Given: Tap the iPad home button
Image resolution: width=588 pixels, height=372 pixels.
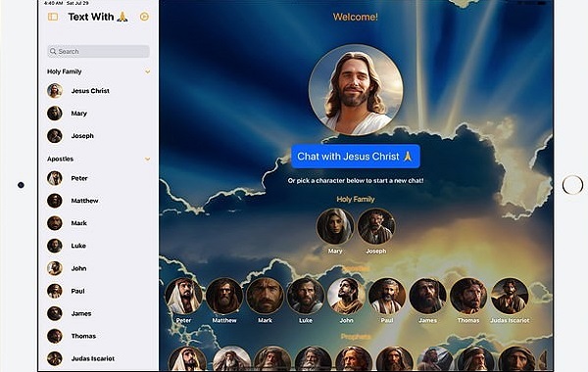Looking at the screenshot, I should point(572,185).
